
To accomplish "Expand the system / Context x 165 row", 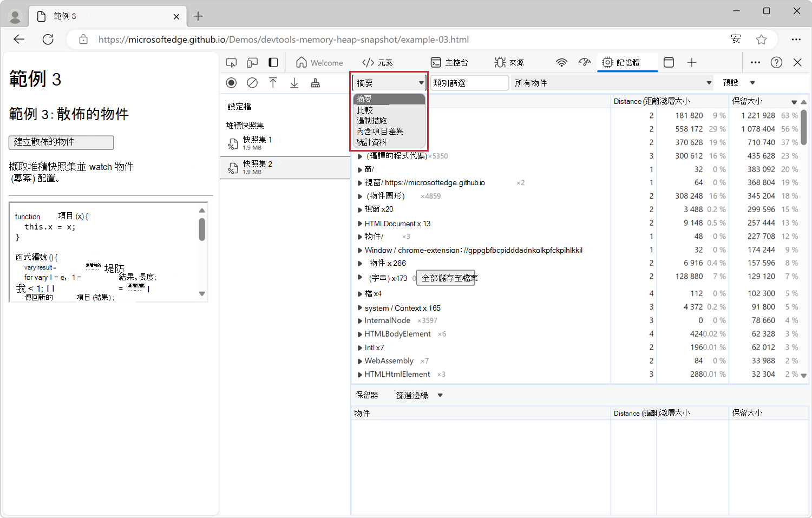I will (360, 308).
